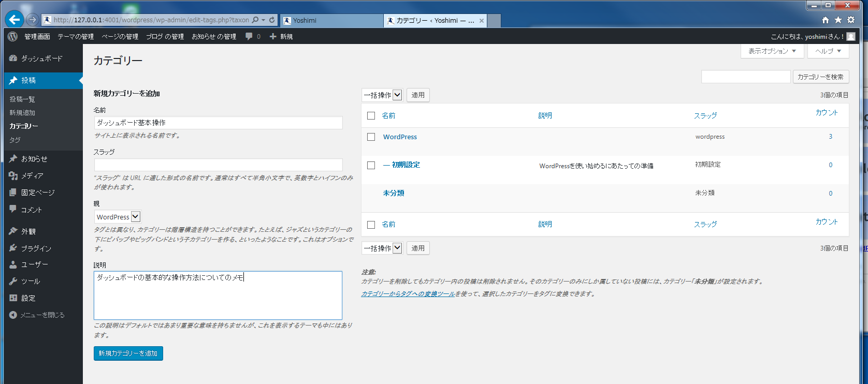Open 投稿一覧 submenu item
This screenshot has width=868, height=384.
point(22,99)
